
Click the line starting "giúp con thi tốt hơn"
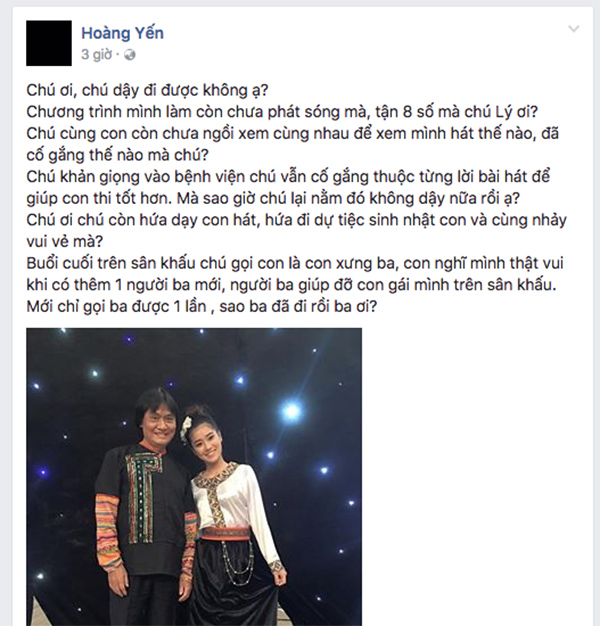click(273, 198)
